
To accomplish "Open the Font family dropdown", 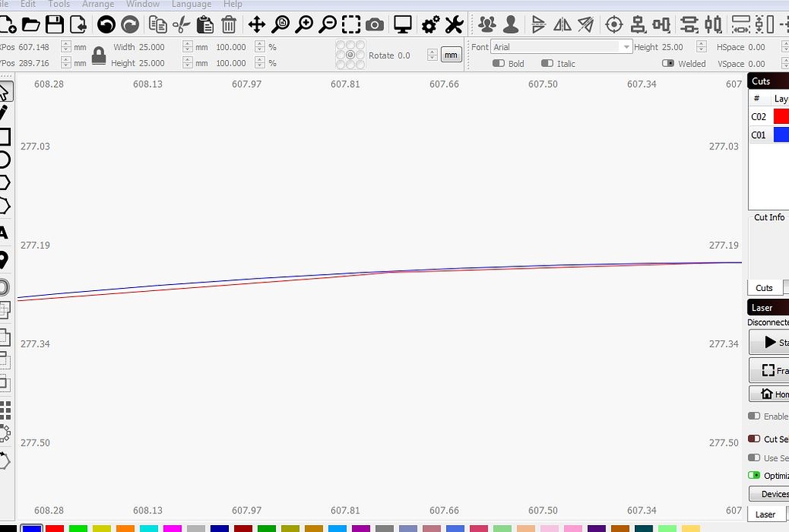I will pos(627,46).
